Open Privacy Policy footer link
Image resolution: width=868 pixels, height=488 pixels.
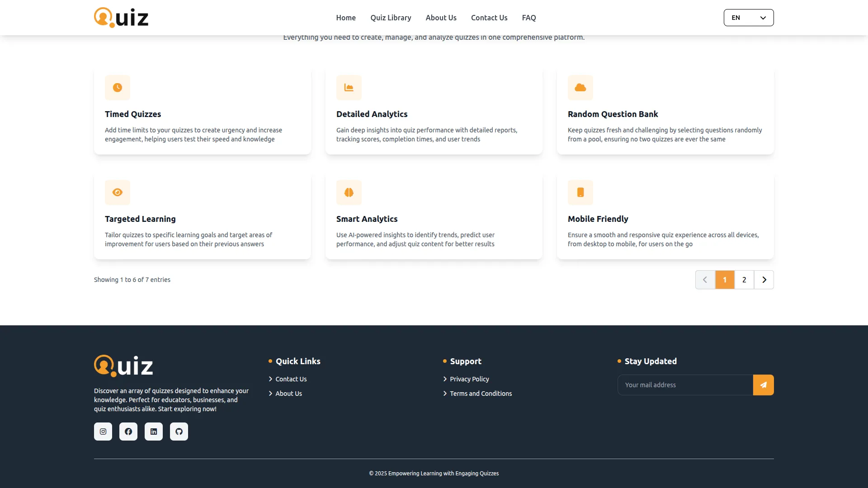tap(469, 379)
